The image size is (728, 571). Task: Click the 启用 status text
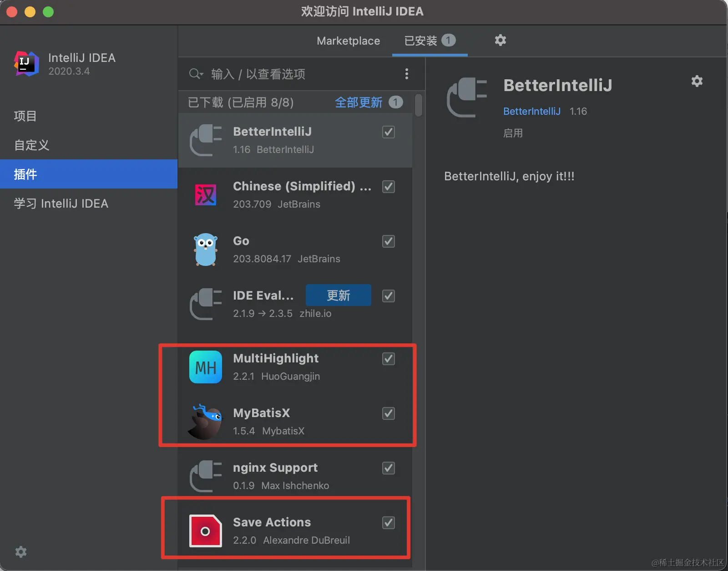[513, 133]
